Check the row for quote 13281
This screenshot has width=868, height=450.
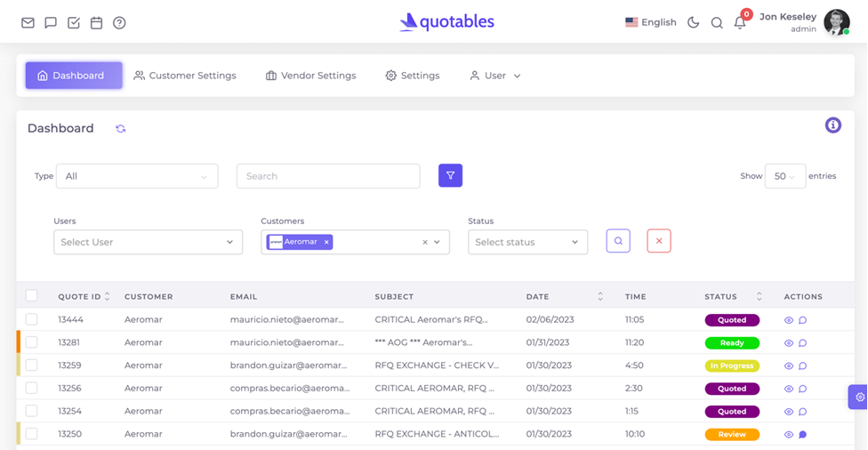31,342
